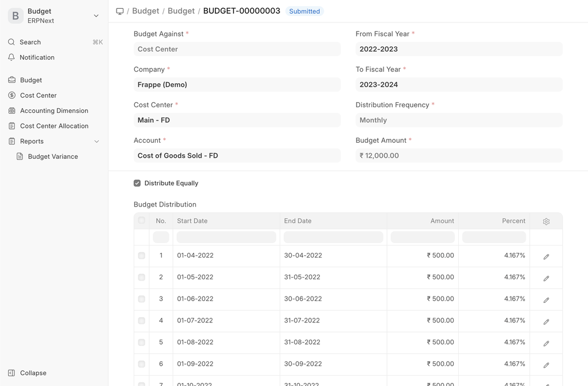The image size is (588, 386).
Task: Collapse the Reports section chevron
Action: click(x=96, y=141)
